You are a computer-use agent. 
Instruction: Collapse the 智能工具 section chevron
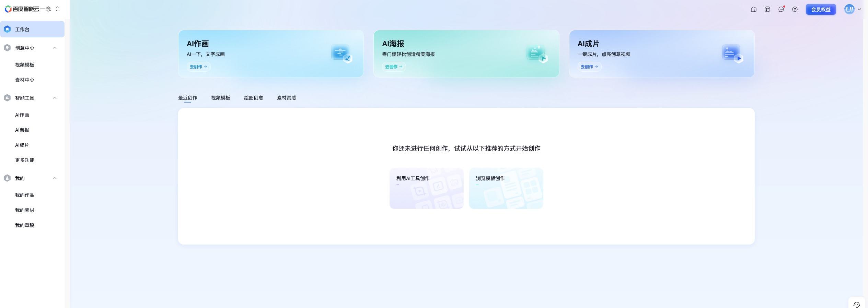tap(55, 98)
